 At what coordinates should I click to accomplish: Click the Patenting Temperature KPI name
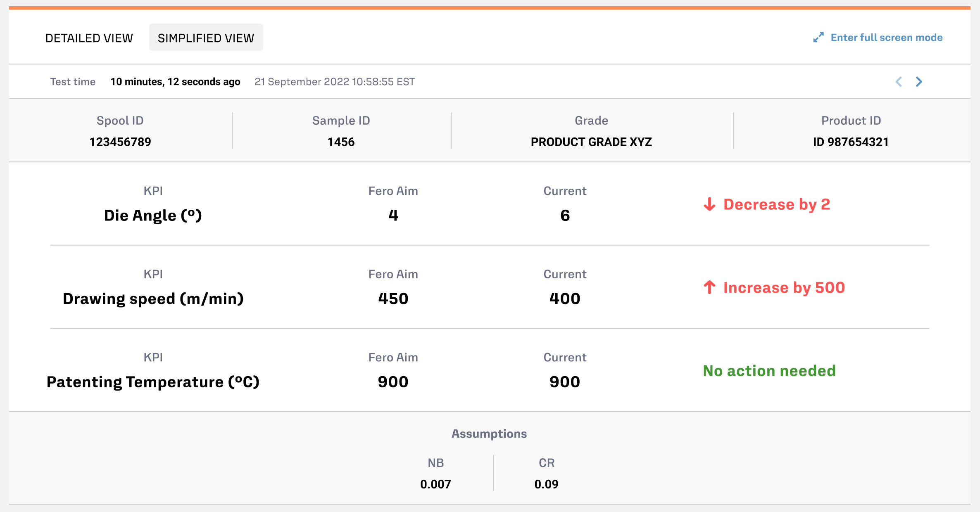coord(153,382)
